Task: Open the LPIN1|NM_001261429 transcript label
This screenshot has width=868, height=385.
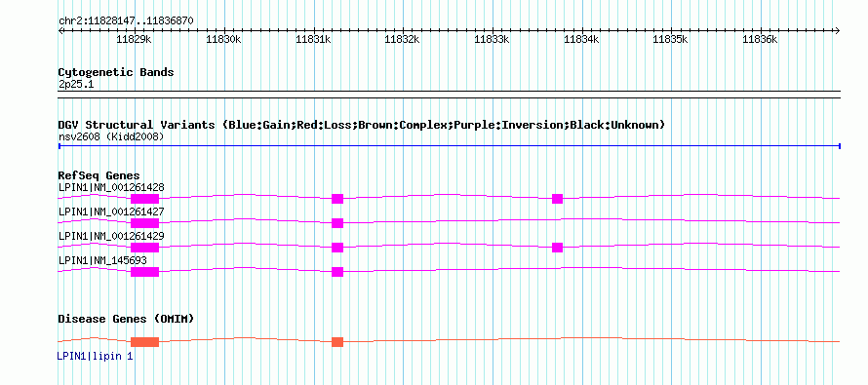Action: pyautogui.click(x=111, y=236)
